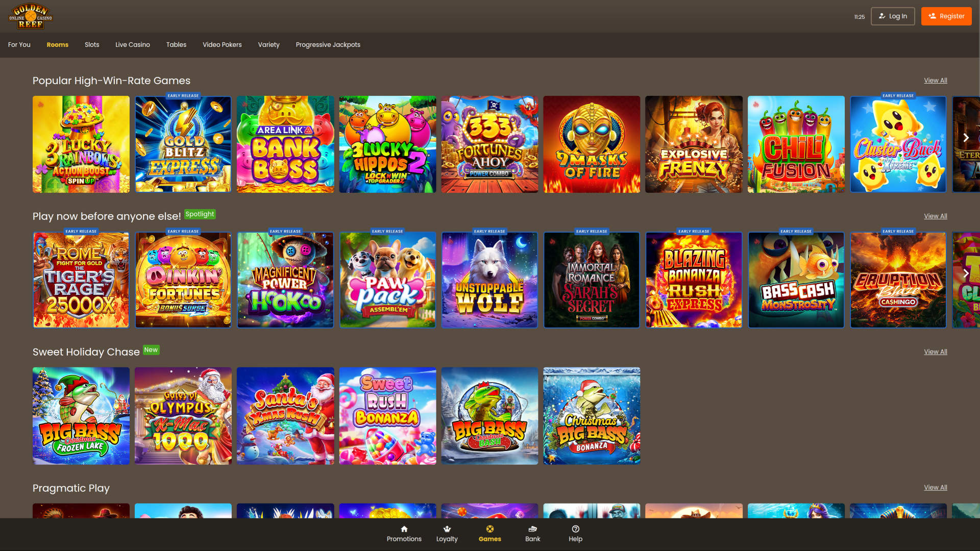Open Promotions from the bottom navigation
Image resolution: width=980 pixels, height=551 pixels.
pos(404,534)
